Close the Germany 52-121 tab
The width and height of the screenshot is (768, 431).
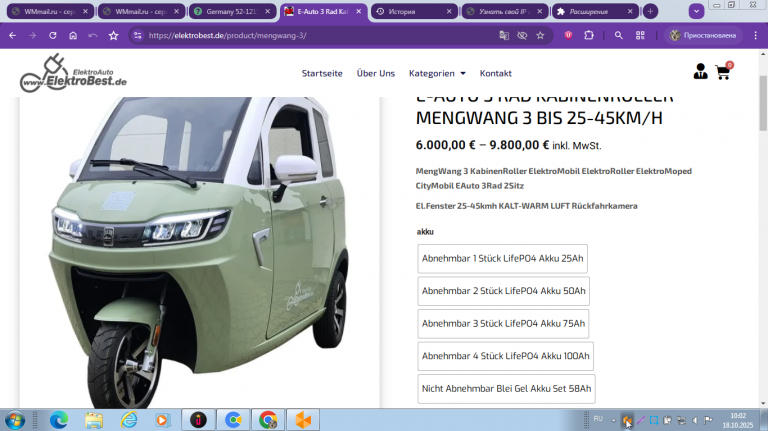coord(267,11)
